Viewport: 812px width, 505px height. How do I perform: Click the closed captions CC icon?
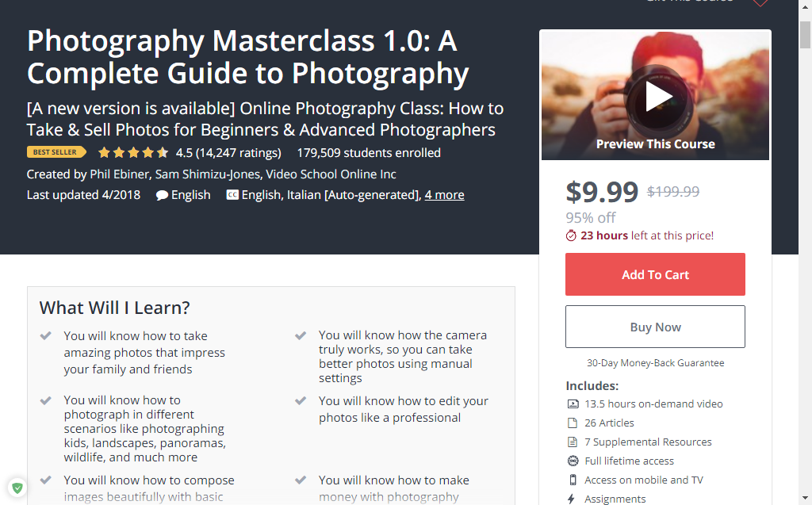[232, 195]
